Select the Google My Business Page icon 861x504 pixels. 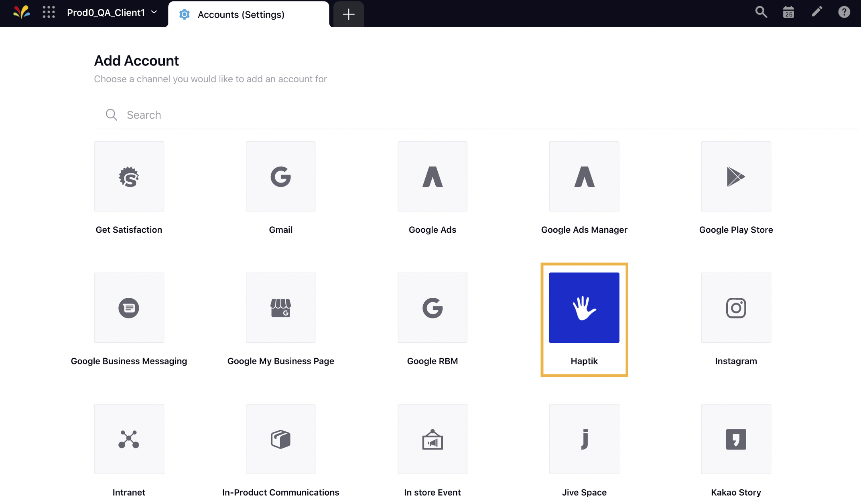[x=280, y=307]
